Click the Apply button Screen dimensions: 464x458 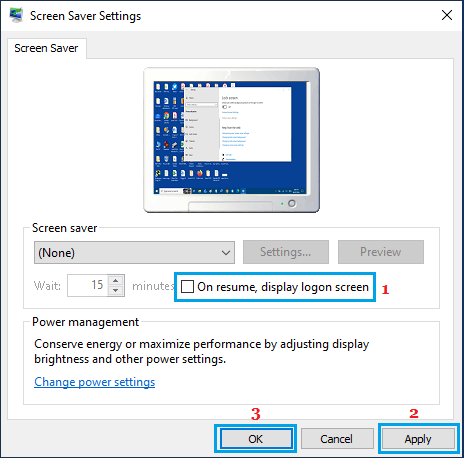[418, 439]
